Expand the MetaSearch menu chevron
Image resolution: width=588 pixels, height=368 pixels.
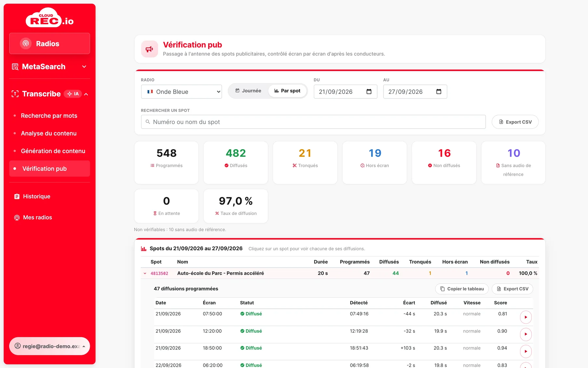coord(84,67)
